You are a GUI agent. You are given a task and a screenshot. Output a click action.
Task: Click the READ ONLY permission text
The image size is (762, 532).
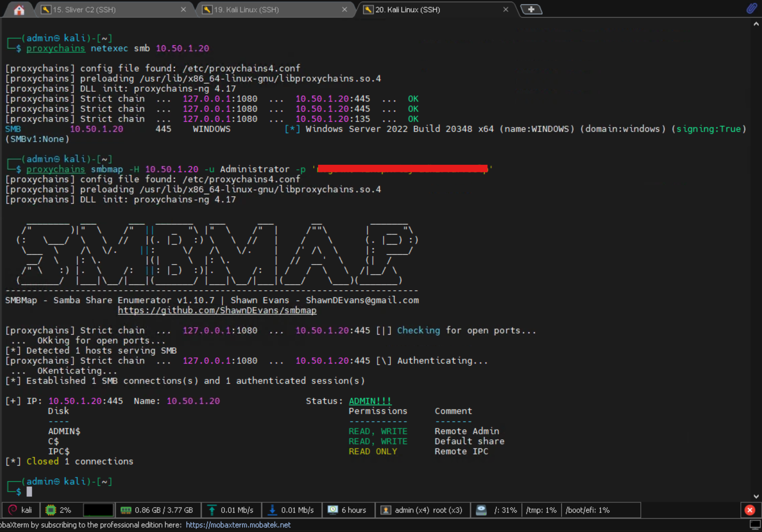(373, 451)
